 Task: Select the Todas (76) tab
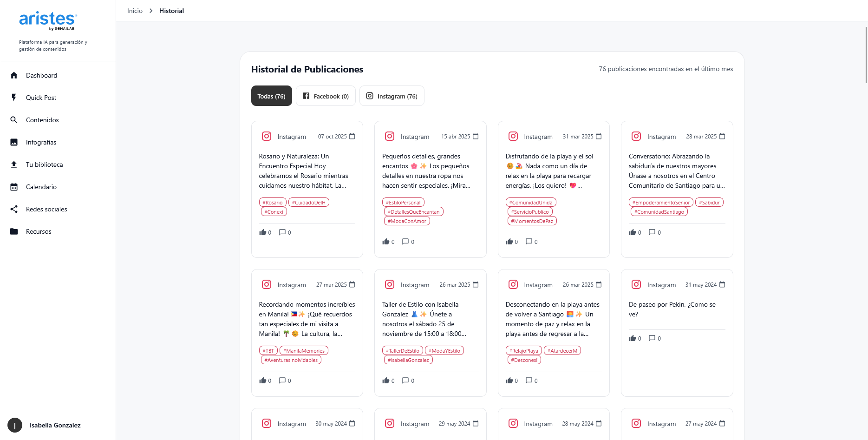click(271, 96)
